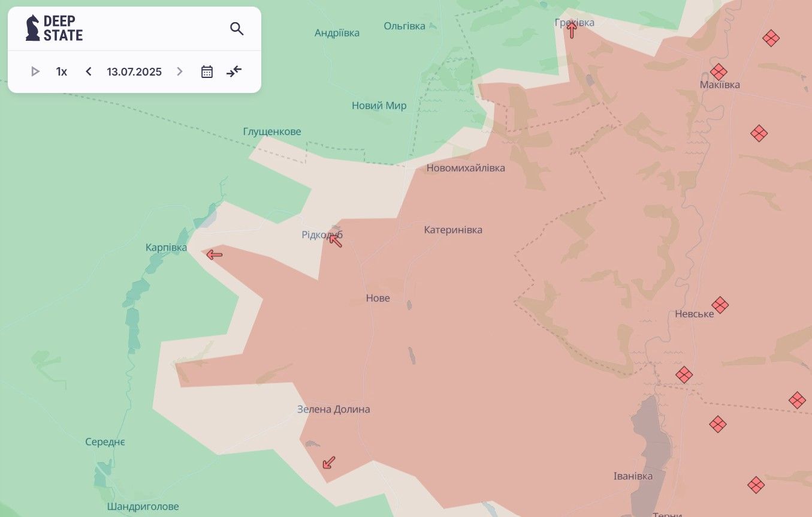Click the attack arrow at Греківка
This screenshot has height=517, width=812.
(x=572, y=30)
